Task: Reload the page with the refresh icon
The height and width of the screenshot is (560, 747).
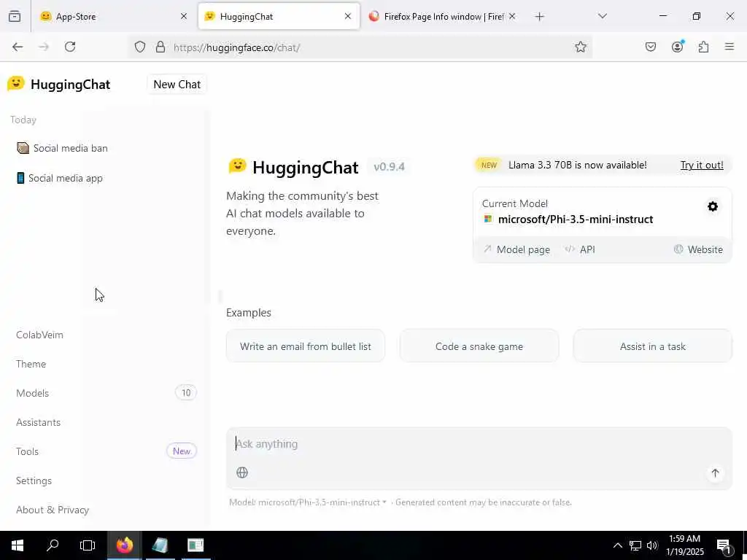Action: pyautogui.click(x=70, y=47)
